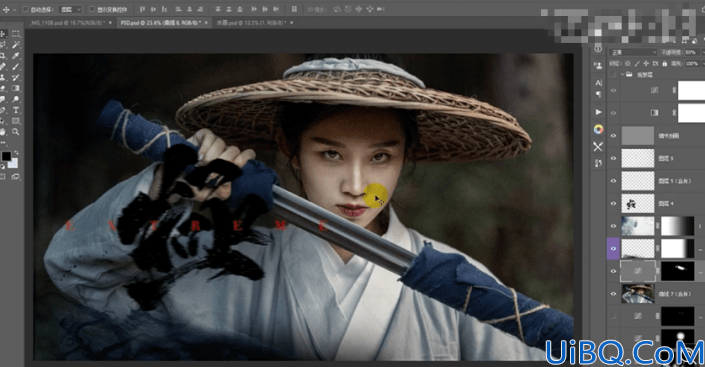Toggle the purple-highlighted layer visibility eye
Screen dimensions: 705x367
tap(613, 249)
